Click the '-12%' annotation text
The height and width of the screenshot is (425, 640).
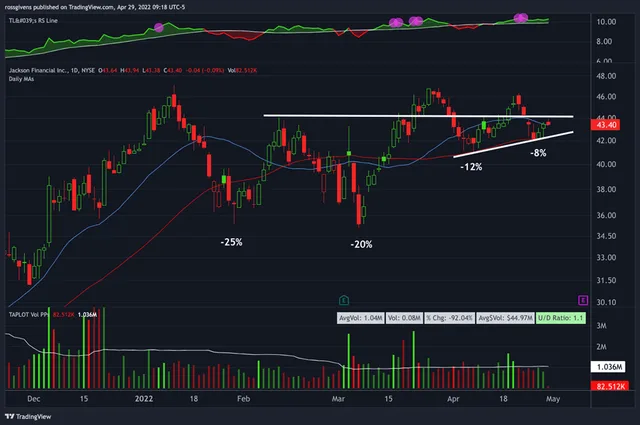pos(471,167)
